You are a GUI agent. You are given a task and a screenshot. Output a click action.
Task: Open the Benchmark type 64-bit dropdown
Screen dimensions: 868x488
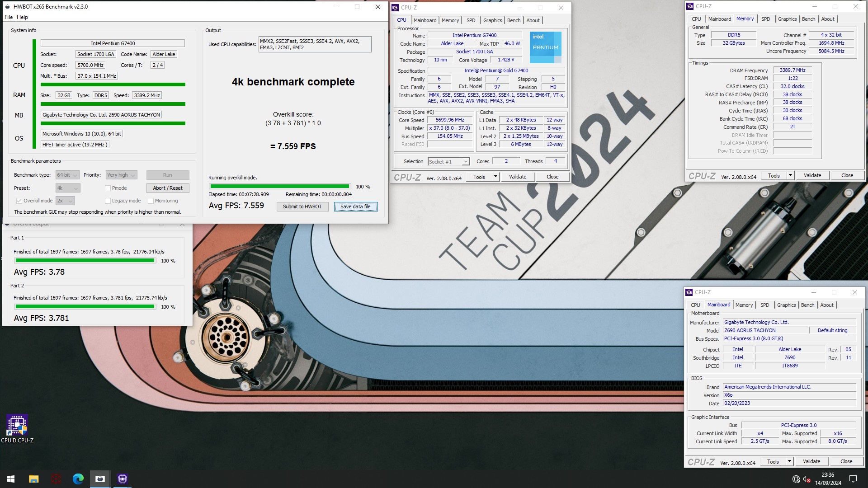[x=67, y=175]
